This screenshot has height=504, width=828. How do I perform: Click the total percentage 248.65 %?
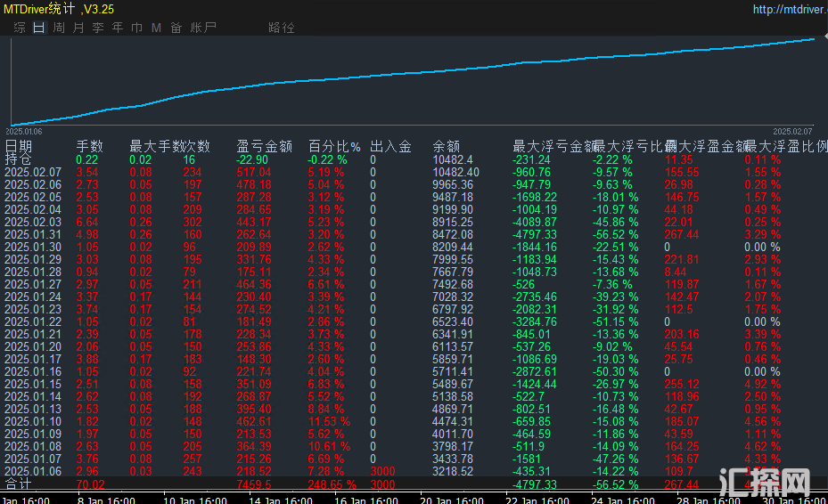(x=332, y=484)
